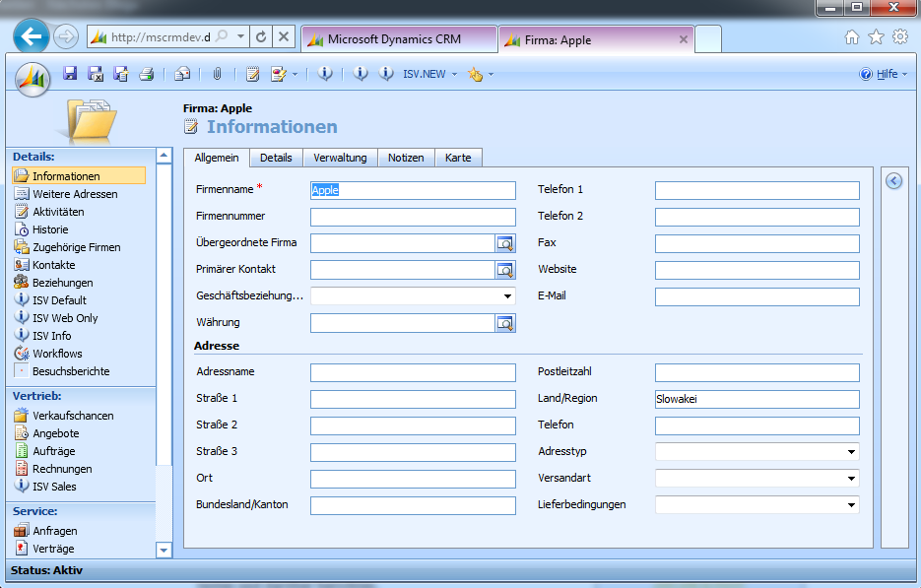Click the blue Hilfe question mark icon
The width and height of the screenshot is (921, 588).
[866, 74]
